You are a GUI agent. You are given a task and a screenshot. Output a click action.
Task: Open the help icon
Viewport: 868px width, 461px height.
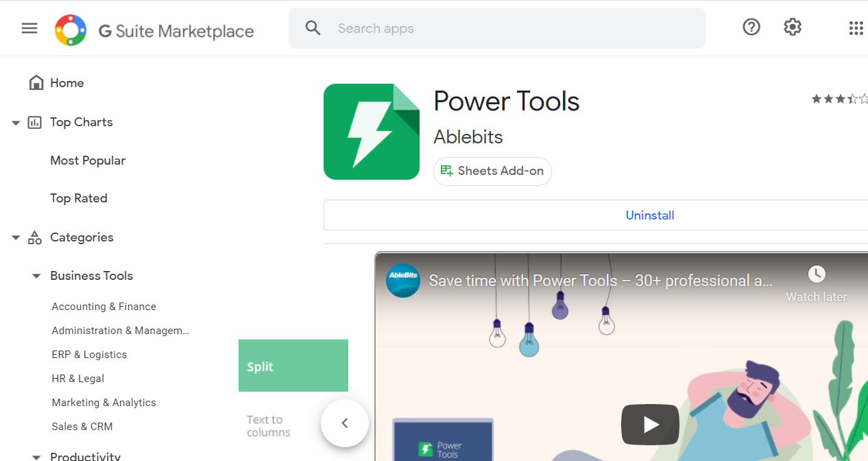[x=751, y=27]
